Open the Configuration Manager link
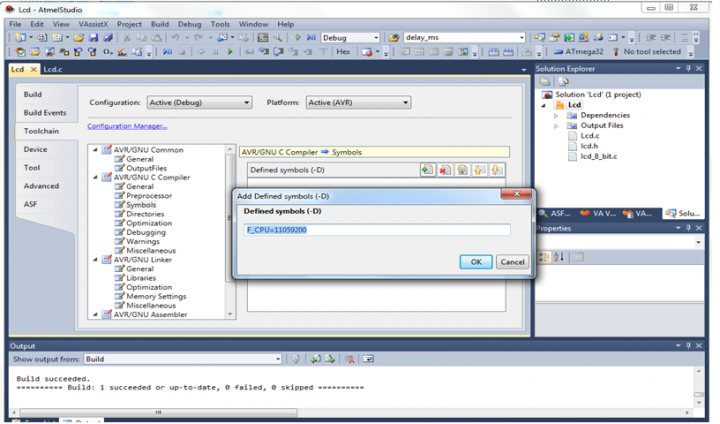Screen dimensions: 720x424 (127, 126)
